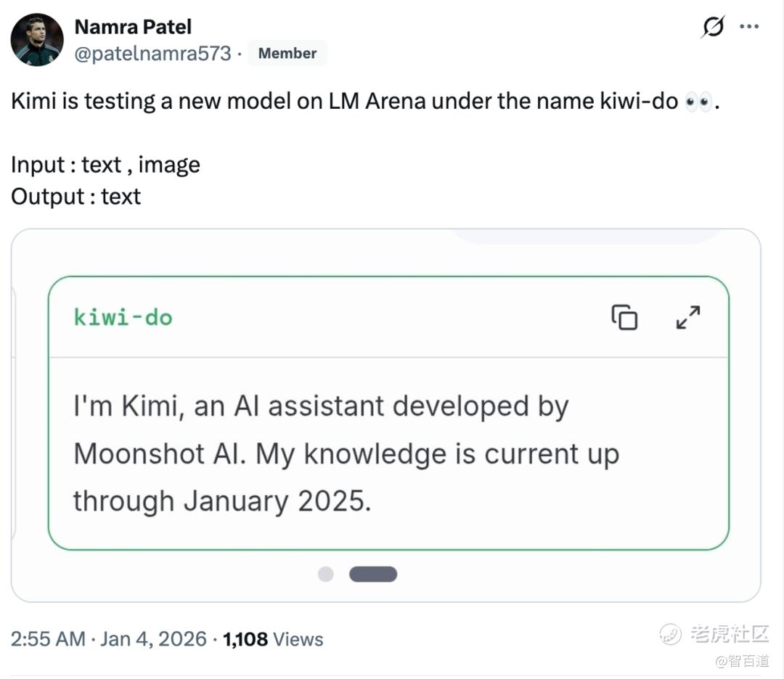
Task: Click the Namra Patel display name
Action: point(133,27)
